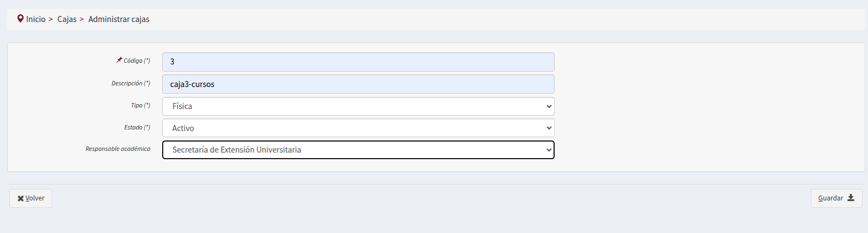Click the chevron arrow of Tipo select

point(549,106)
